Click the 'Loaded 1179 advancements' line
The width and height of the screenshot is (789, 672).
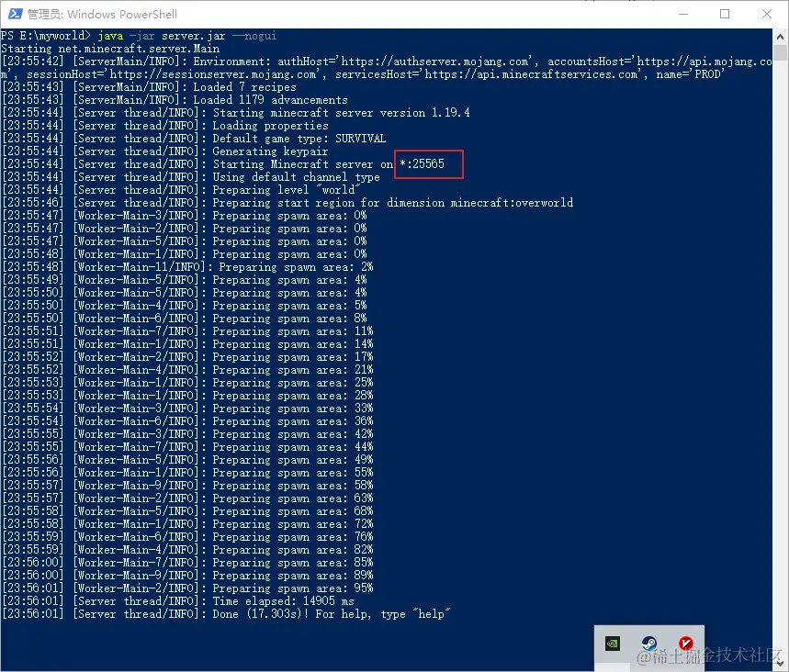click(x=175, y=100)
